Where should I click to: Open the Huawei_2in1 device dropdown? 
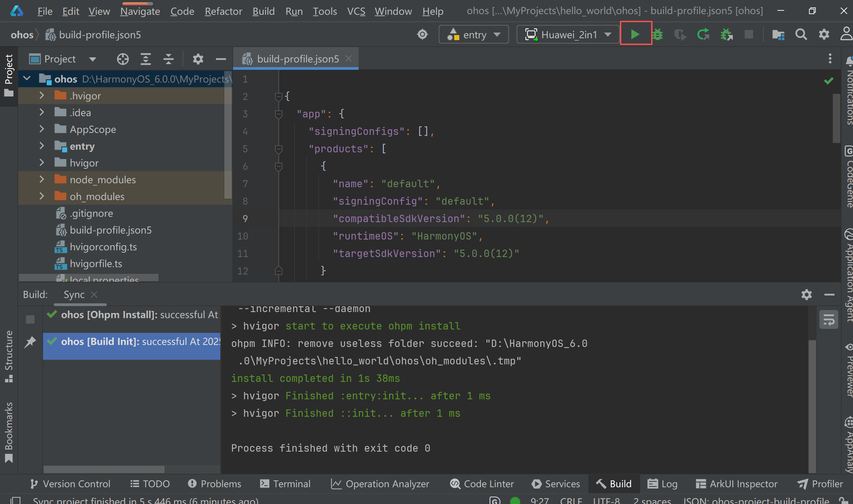point(568,34)
